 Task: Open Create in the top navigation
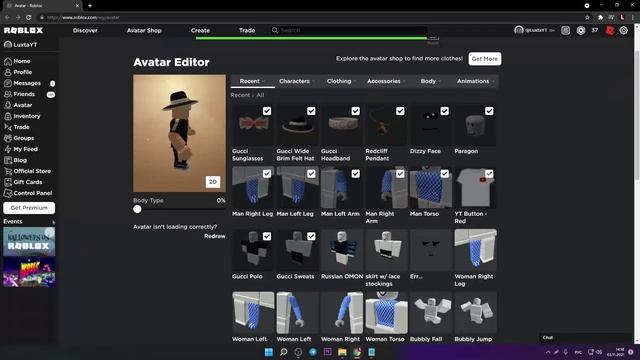click(200, 31)
